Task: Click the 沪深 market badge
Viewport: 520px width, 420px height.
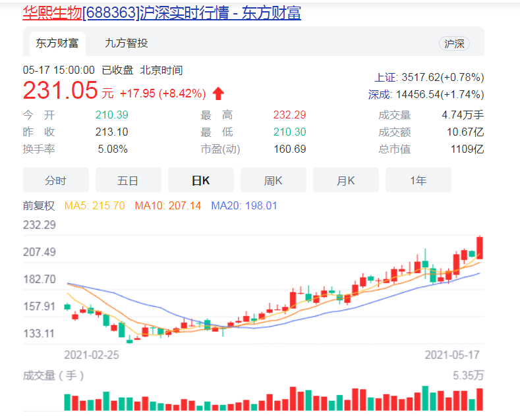Action: [x=454, y=43]
